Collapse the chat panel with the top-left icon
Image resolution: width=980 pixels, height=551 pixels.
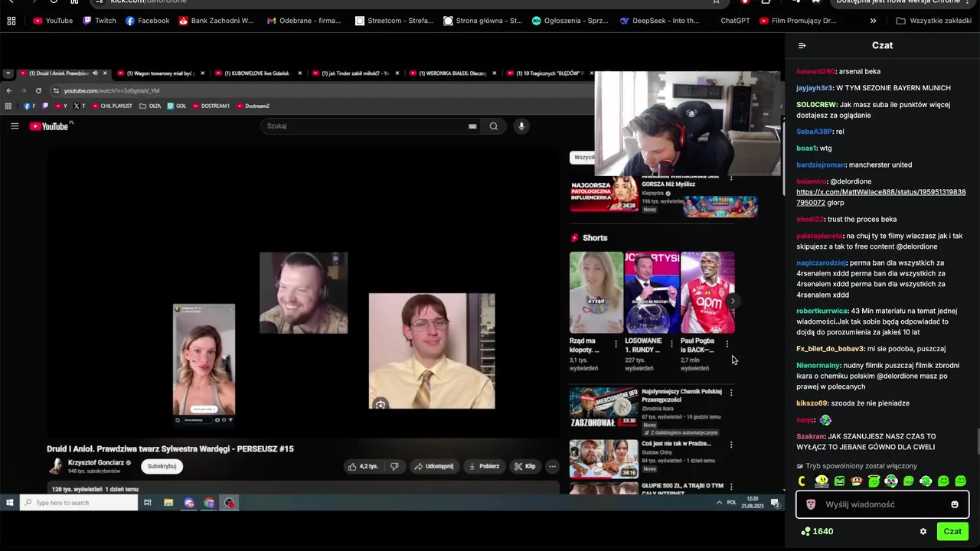(x=802, y=45)
